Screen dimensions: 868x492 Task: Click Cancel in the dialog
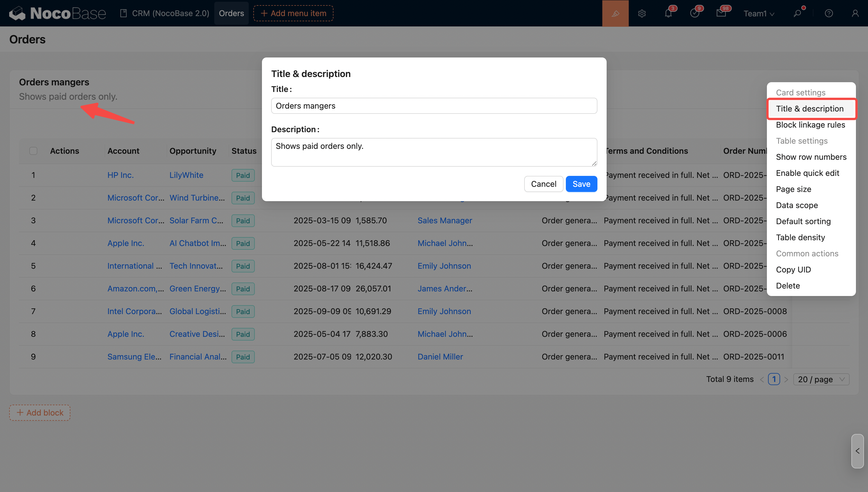(543, 184)
